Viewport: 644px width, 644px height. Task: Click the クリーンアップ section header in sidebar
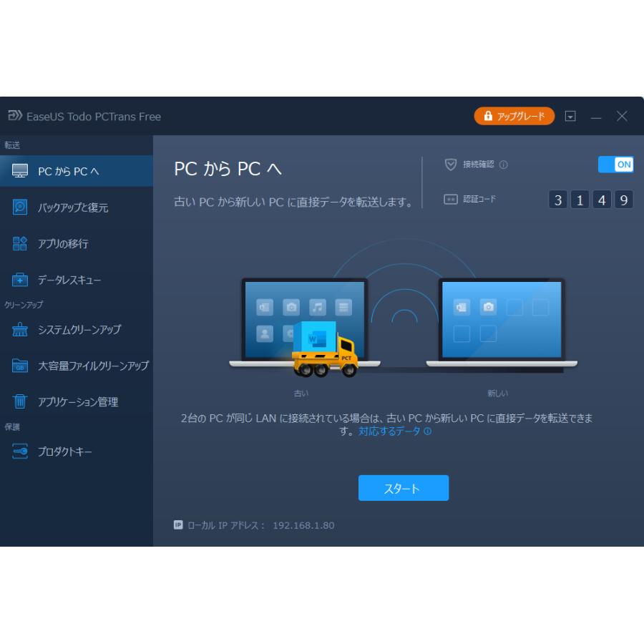click(x=24, y=304)
